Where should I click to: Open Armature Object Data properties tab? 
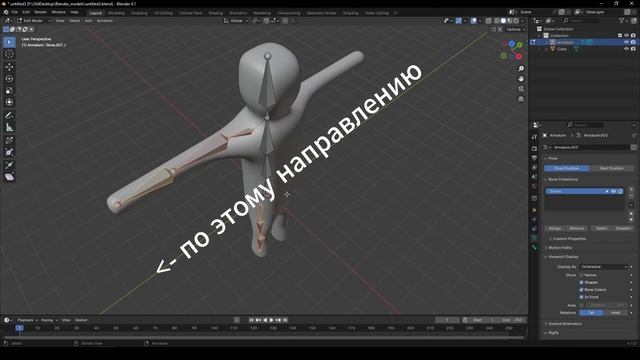(534, 238)
